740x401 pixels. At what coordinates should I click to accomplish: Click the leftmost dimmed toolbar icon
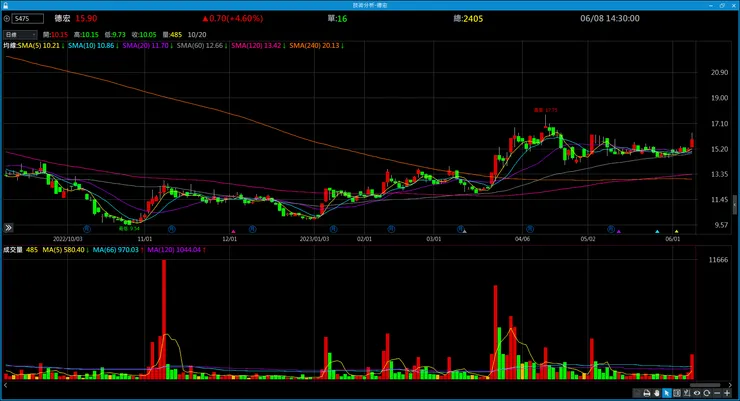click(x=637, y=393)
